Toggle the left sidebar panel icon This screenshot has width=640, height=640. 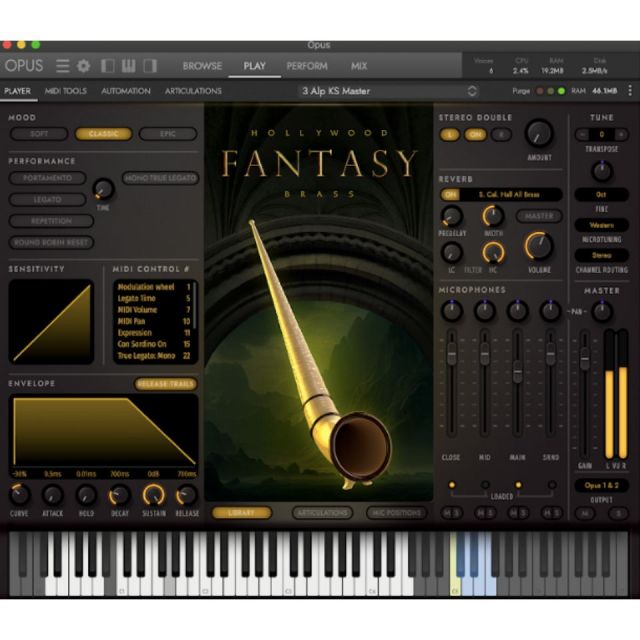click(107, 66)
